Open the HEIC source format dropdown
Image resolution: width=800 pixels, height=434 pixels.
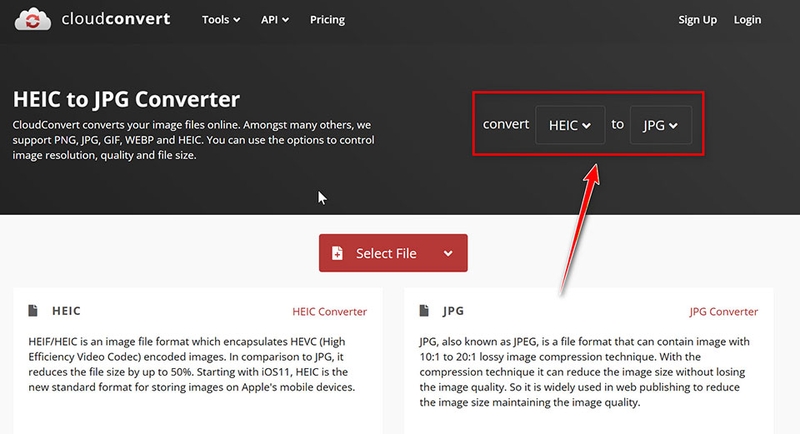pos(570,125)
